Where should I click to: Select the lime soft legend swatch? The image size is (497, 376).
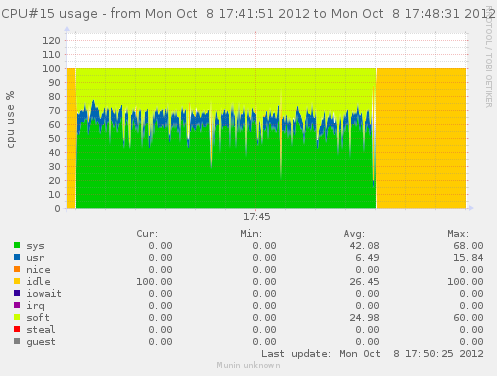tap(17, 317)
